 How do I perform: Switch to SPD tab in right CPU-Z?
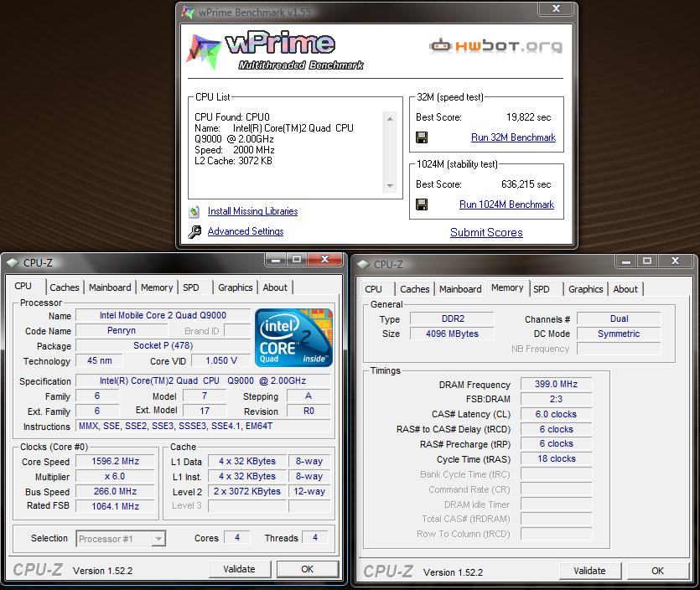point(542,289)
